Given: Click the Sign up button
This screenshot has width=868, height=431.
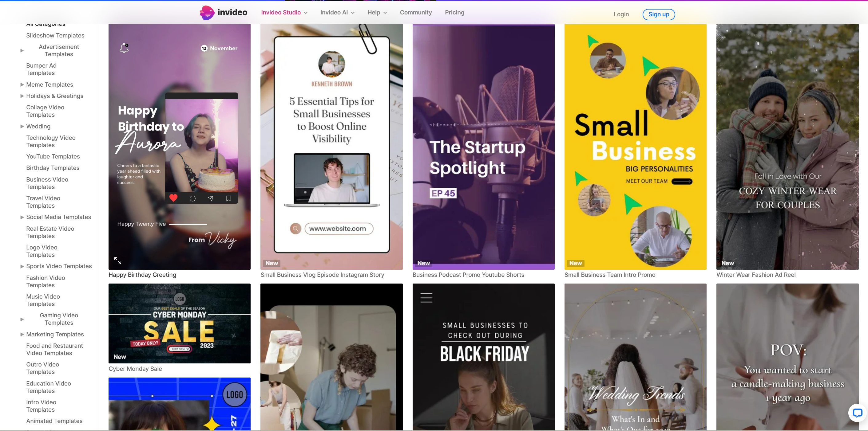Looking at the screenshot, I should click(659, 14).
